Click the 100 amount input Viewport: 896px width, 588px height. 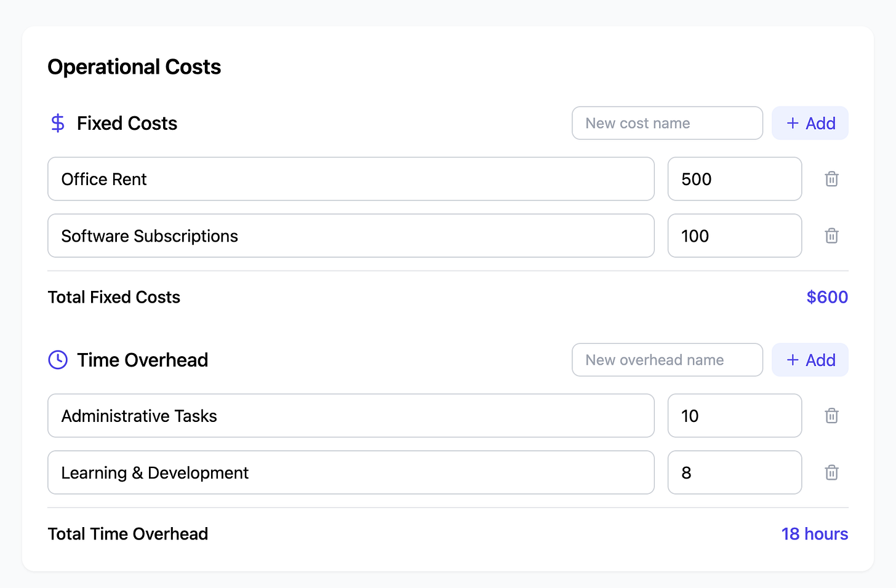(x=734, y=236)
